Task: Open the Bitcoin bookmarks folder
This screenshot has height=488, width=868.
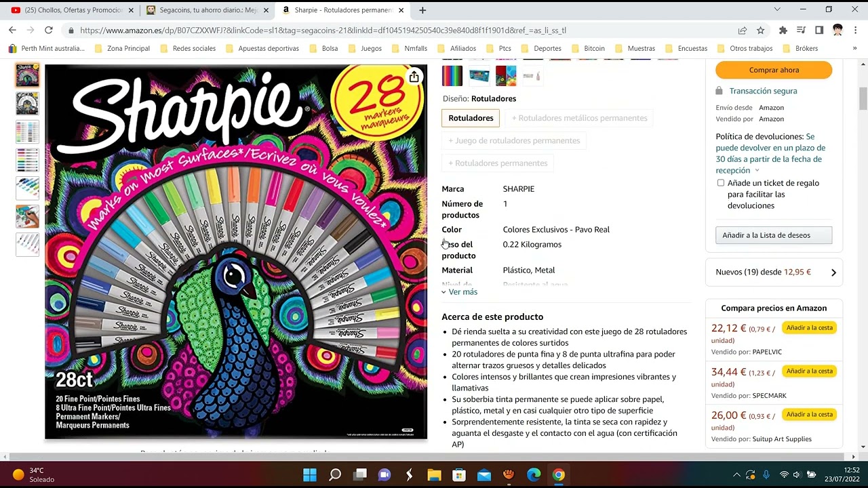Action: click(x=588, y=49)
